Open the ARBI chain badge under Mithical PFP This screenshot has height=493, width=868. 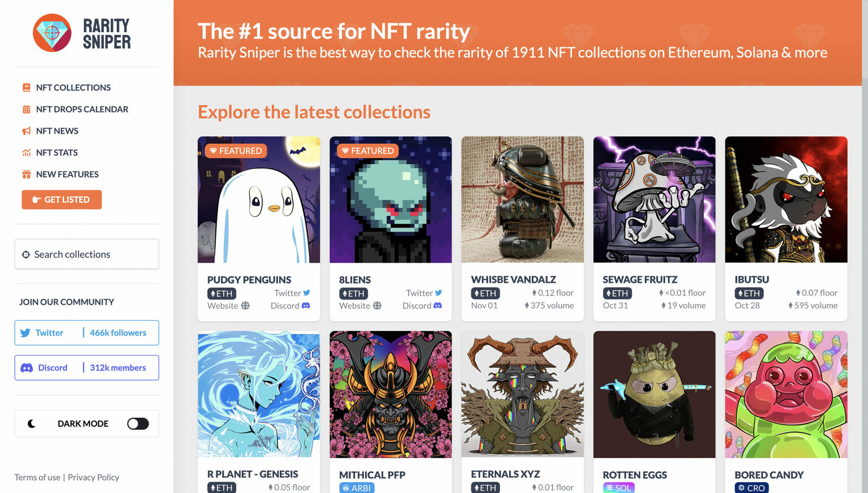(357, 487)
